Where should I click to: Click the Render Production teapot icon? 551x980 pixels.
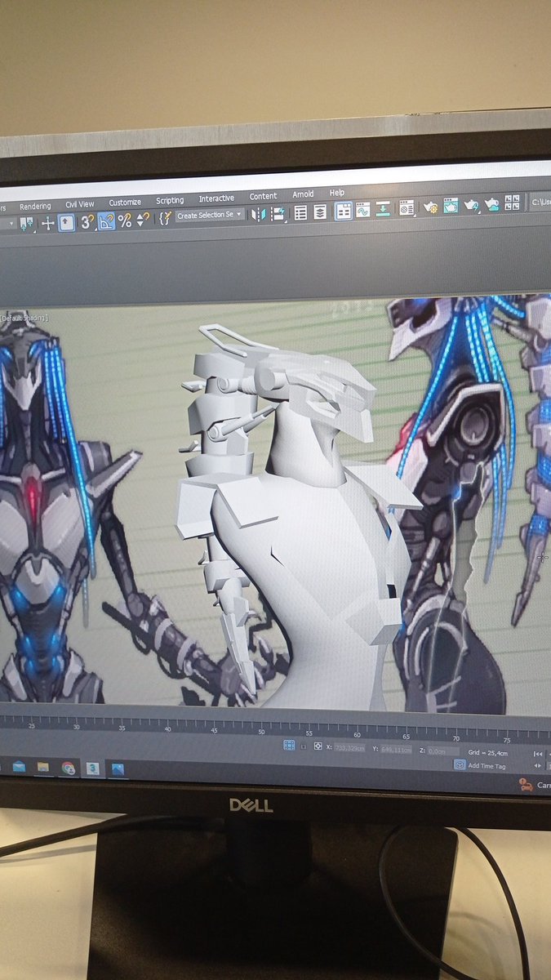(x=472, y=205)
